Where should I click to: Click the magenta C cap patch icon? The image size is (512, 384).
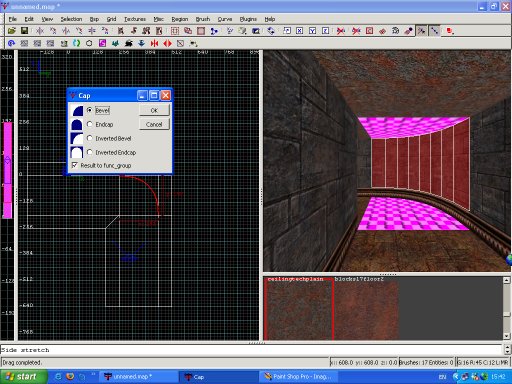[102, 43]
